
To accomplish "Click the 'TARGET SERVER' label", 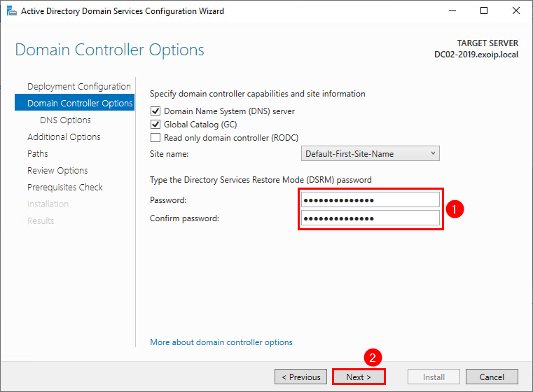I will [487, 43].
